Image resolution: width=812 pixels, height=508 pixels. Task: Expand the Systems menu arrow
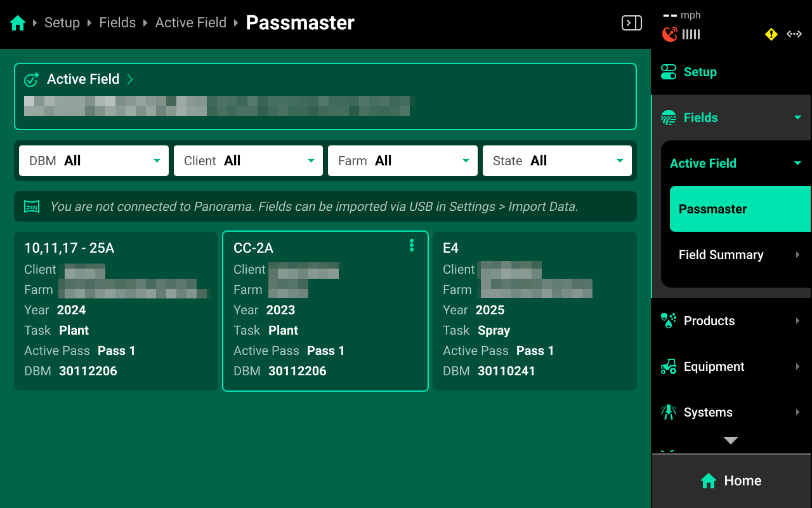click(x=798, y=412)
